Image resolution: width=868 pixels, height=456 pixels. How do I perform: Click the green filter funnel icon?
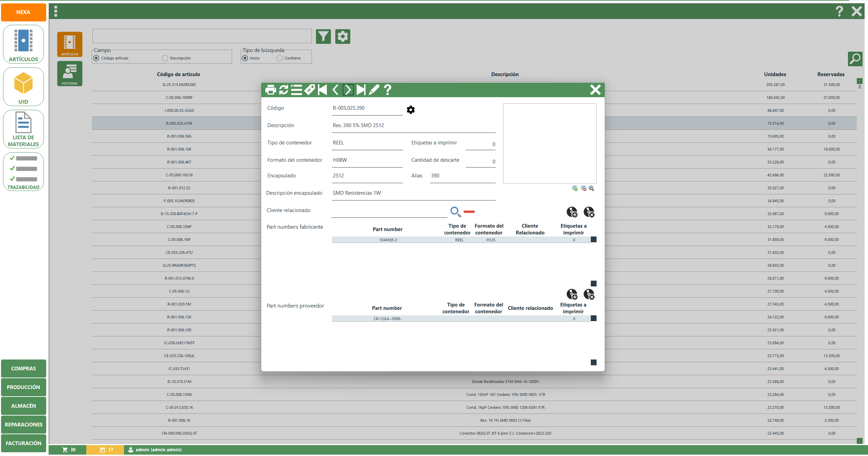coord(323,36)
